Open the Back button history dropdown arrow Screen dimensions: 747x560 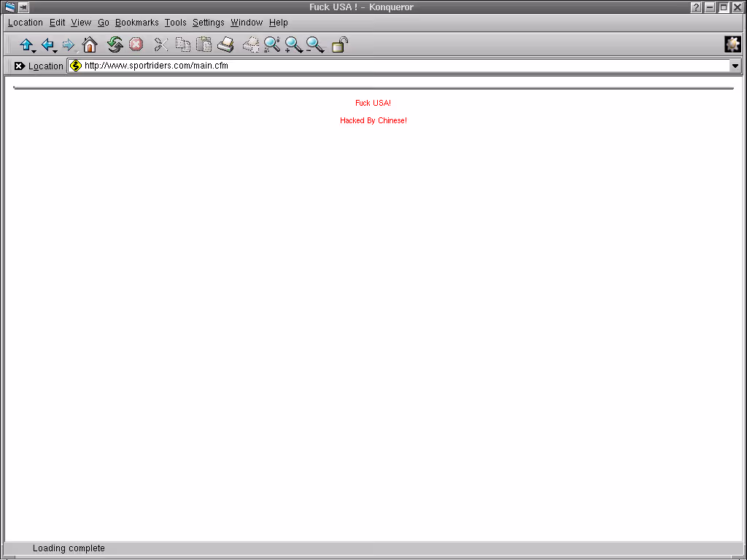click(55, 51)
